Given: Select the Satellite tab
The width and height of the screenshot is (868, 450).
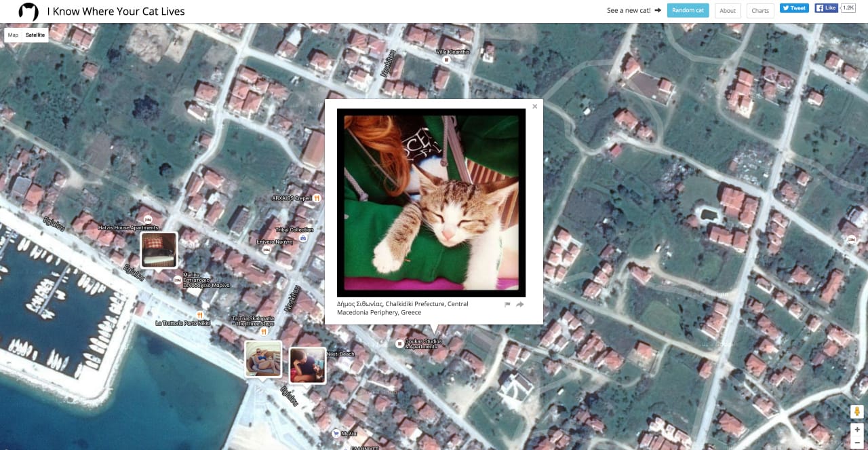Looking at the screenshot, I should coord(35,35).
